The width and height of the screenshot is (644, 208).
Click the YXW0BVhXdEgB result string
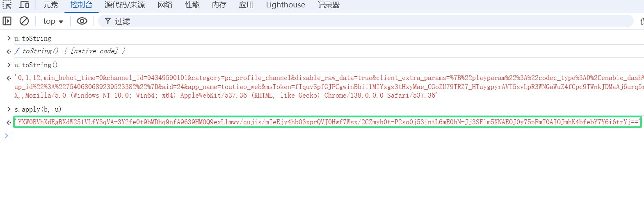click(x=327, y=122)
